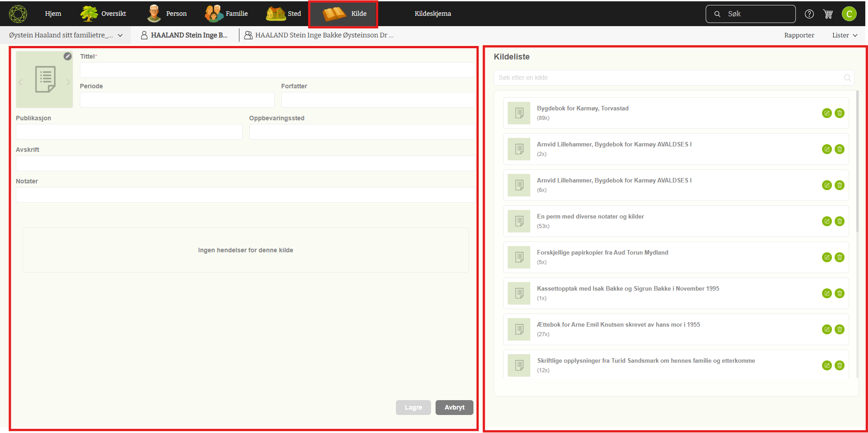The width and height of the screenshot is (868, 433).
Task: Click the search icon in Kildeliste
Action: (x=847, y=78)
